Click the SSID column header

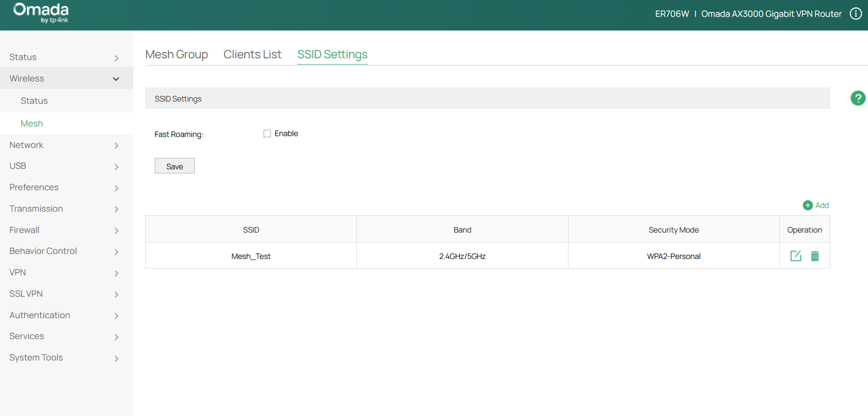[x=251, y=230]
